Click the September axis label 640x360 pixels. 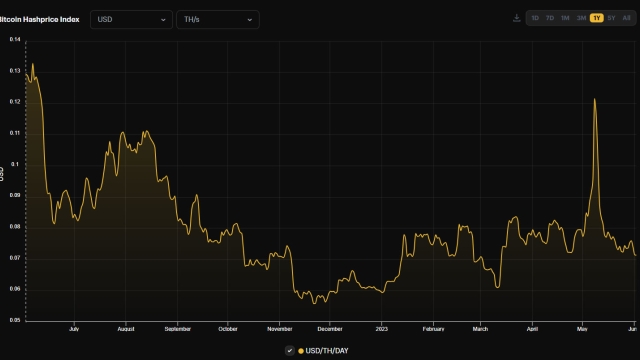tap(178, 329)
